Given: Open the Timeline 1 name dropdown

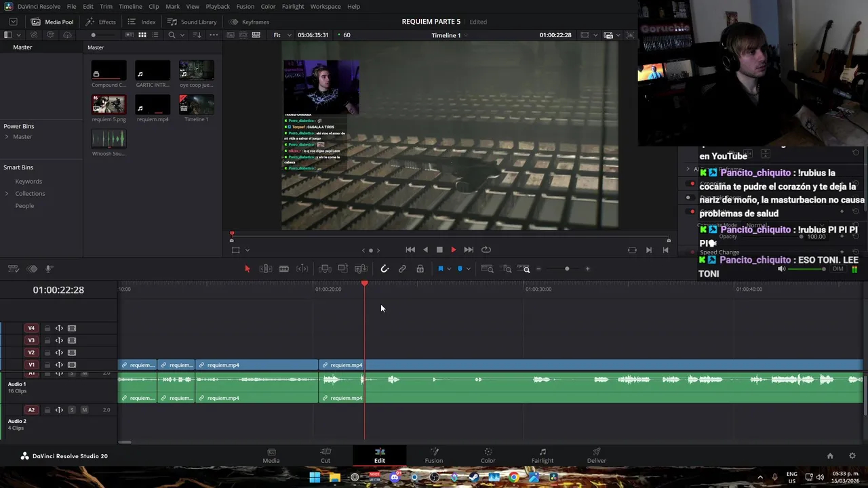Looking at the screenshot, I should point(450,35).
